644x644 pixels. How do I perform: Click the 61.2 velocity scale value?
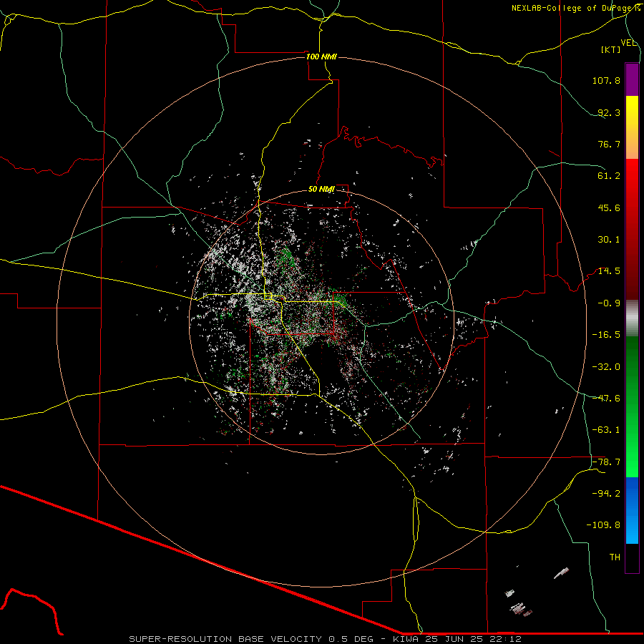click(x=609, y=176)
